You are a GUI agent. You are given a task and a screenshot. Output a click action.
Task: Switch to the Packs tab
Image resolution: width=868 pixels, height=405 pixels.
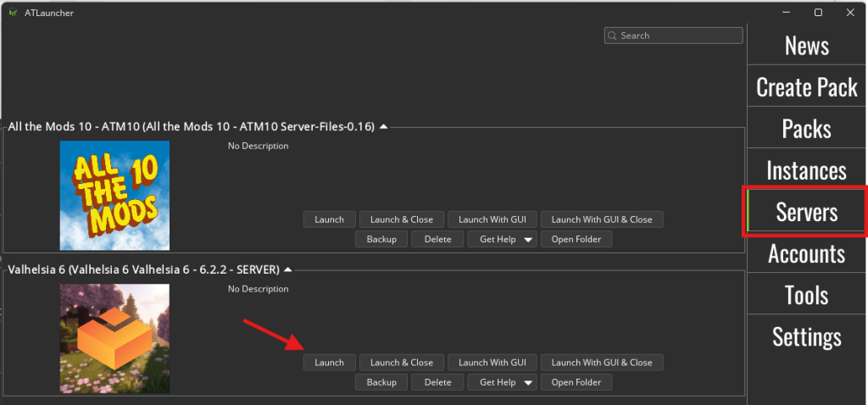[806, 128]
